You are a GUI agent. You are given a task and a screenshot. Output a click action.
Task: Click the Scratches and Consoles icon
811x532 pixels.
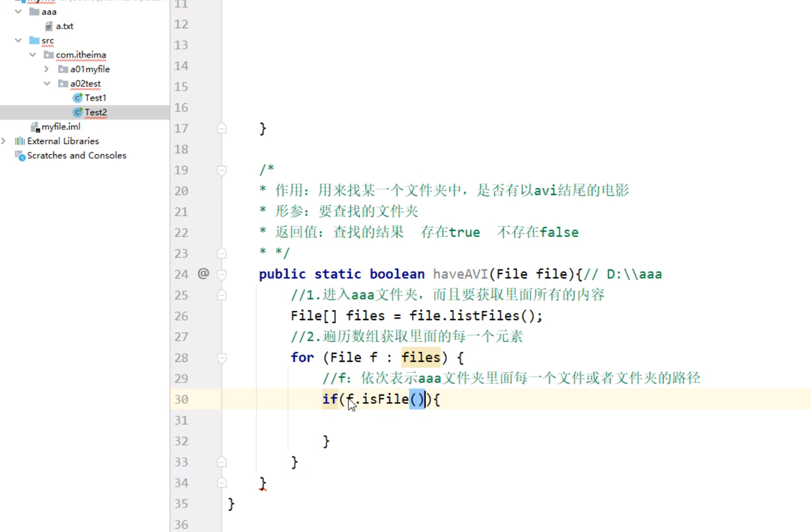pyautogui.click(x=20, y=156)
